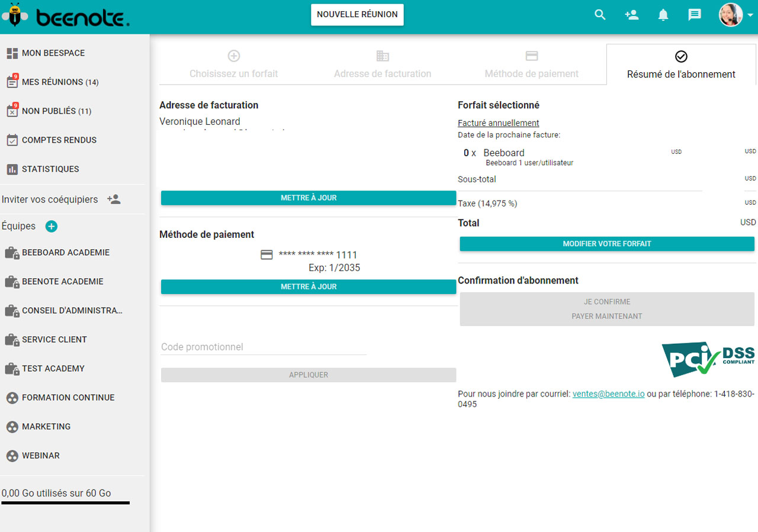Click the Marketing group icon
The height and width of the screenshot is (532, 758).
click(12, 427)
